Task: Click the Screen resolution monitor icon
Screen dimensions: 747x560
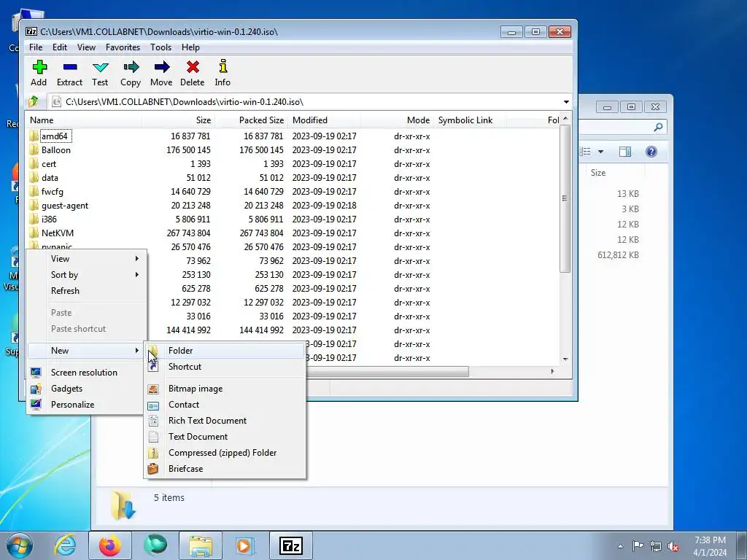Action: 36,373
